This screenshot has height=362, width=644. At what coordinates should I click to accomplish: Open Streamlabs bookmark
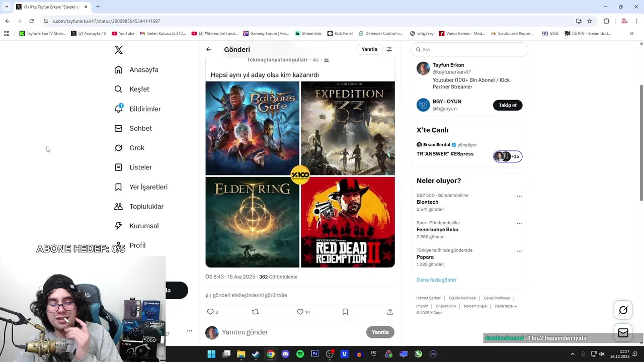(308, 34)
